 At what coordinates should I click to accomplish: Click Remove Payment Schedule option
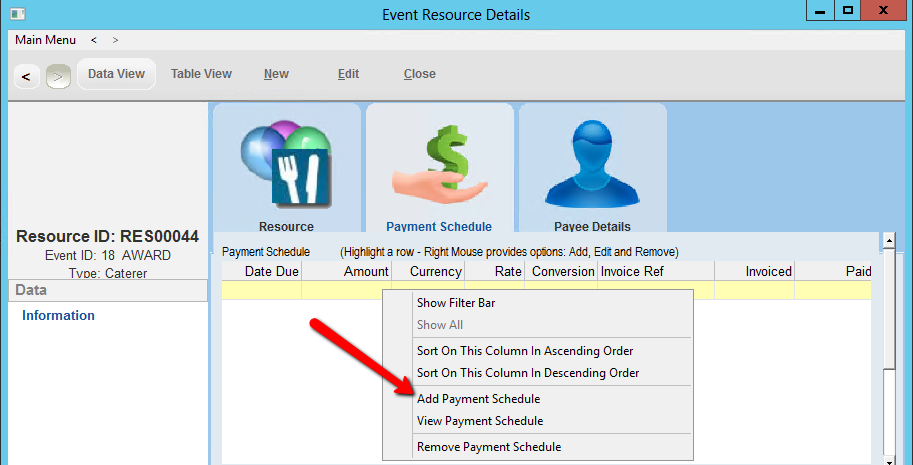click(x=489, y=447)
